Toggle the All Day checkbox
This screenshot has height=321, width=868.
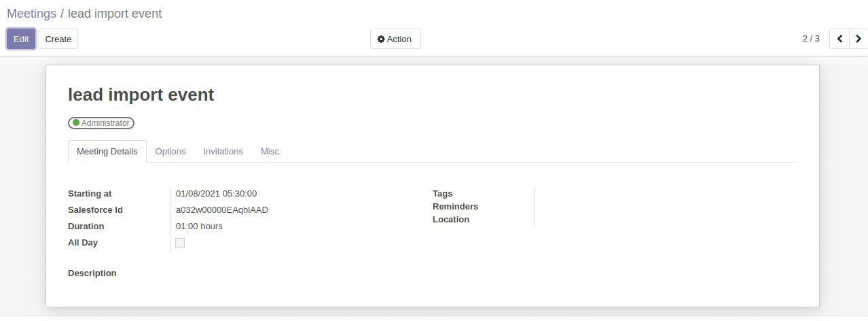click(180, 243)
